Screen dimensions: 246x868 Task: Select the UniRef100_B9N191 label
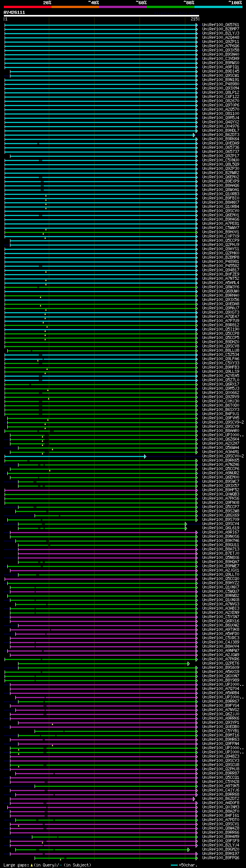pos(221,80)
